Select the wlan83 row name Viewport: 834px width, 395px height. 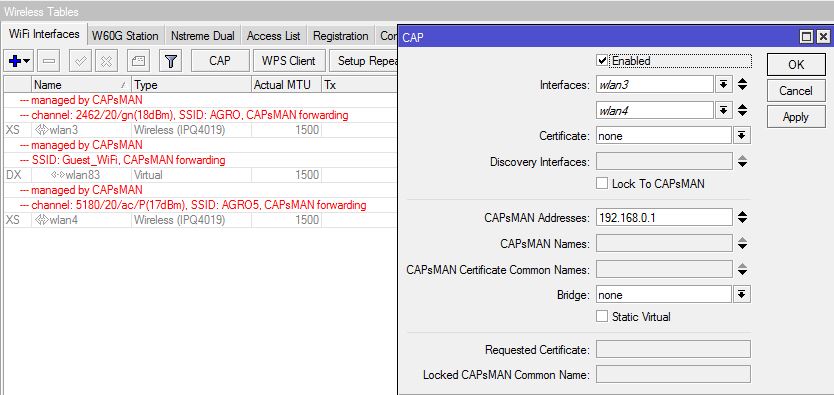(x=82, y=175)
